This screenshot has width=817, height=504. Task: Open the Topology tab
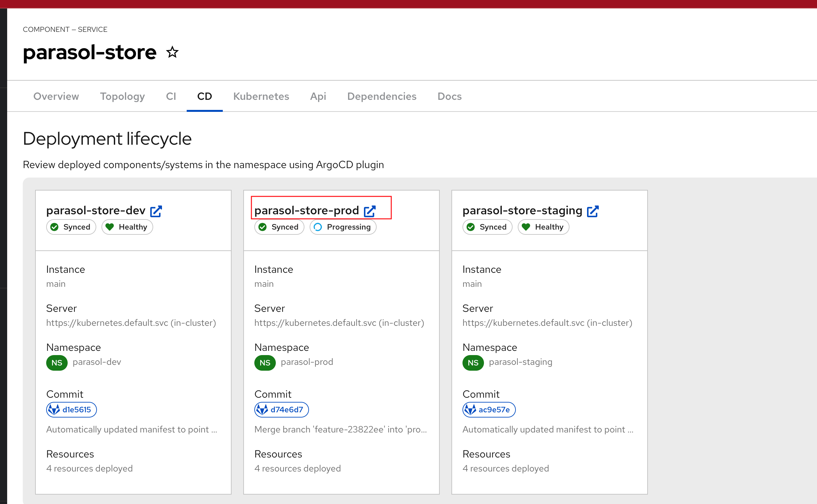[122, 96]
